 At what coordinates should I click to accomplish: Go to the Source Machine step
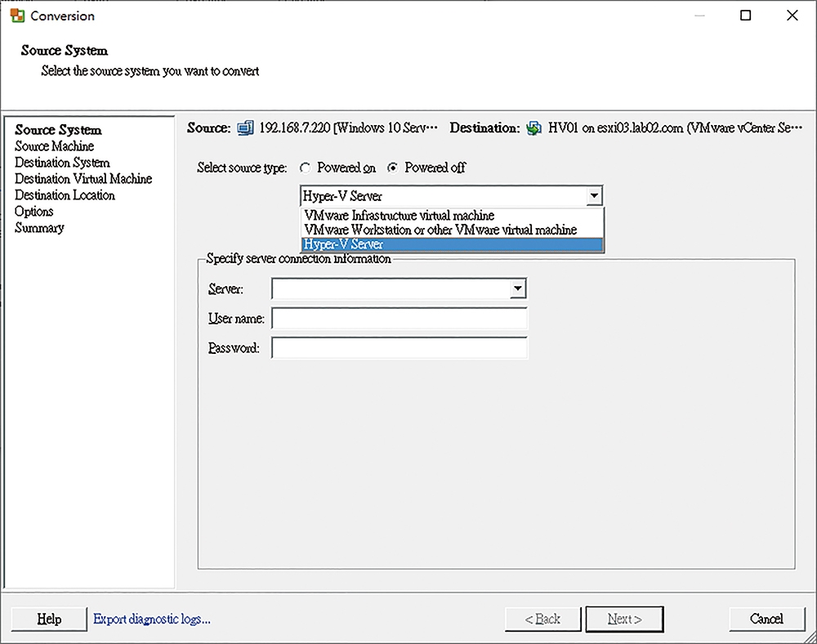(x=54, y=146)
